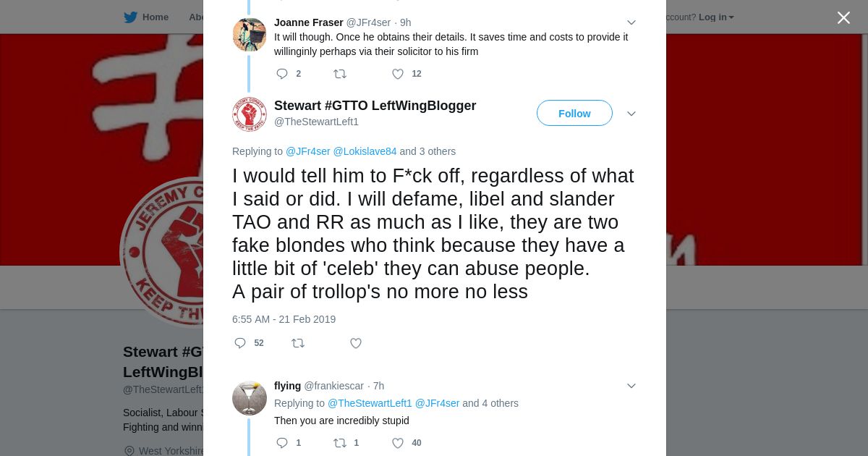Open the tweet timestamp 6:55 AM link

point(284,319)
